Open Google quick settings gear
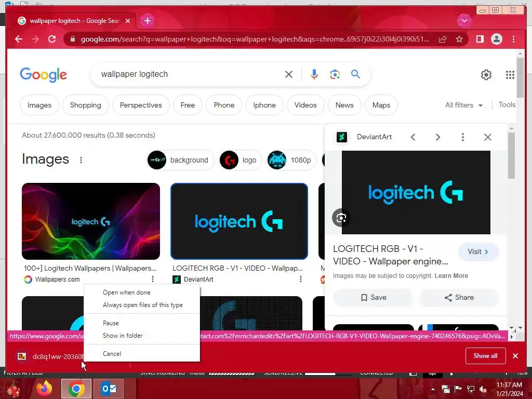This screenshot has height=399, width=532. [486, 75]
